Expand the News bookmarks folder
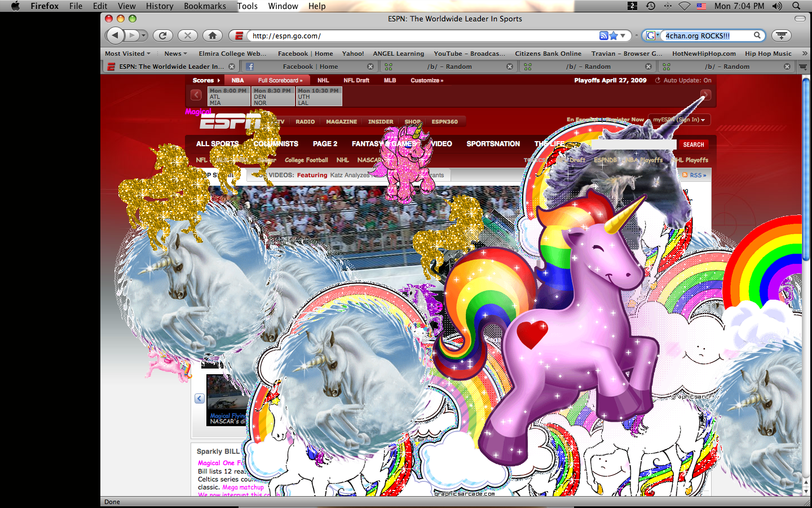 click(x=175, y=54)
